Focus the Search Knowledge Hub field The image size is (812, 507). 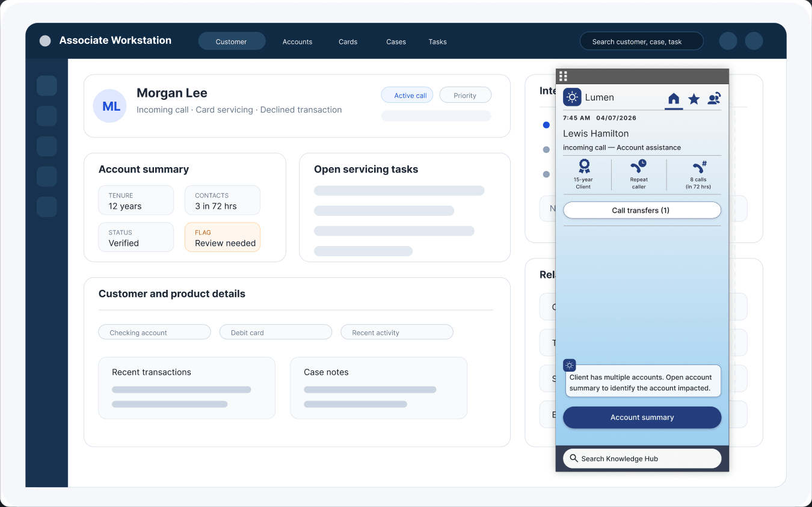642,458
